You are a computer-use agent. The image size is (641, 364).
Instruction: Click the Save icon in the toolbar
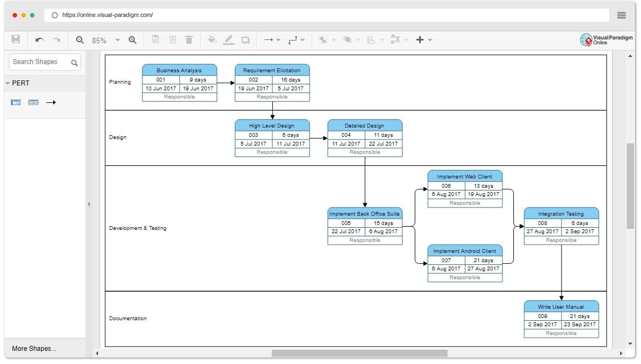(x=16, y=39)
